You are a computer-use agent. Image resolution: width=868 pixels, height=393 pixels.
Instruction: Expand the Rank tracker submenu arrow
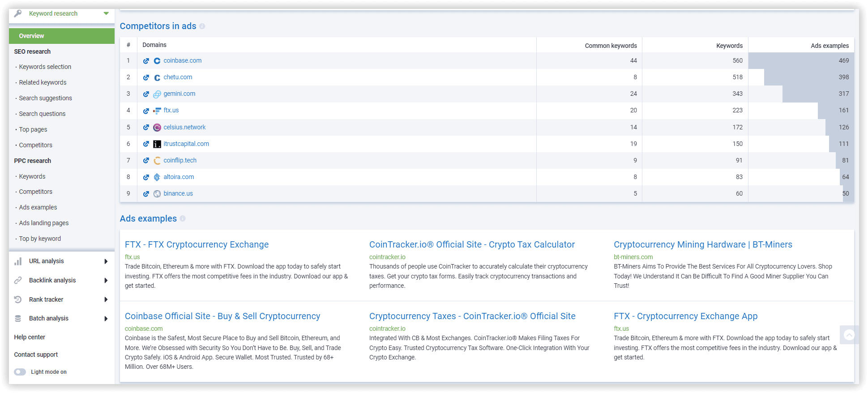(106, 299)
